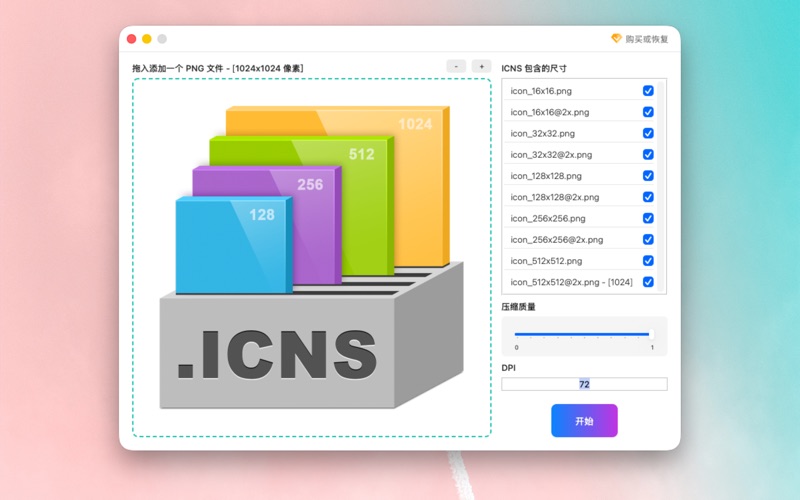800x500 pixels.
Task: Click the .ICNS preview image
Action: click(312, 257)
